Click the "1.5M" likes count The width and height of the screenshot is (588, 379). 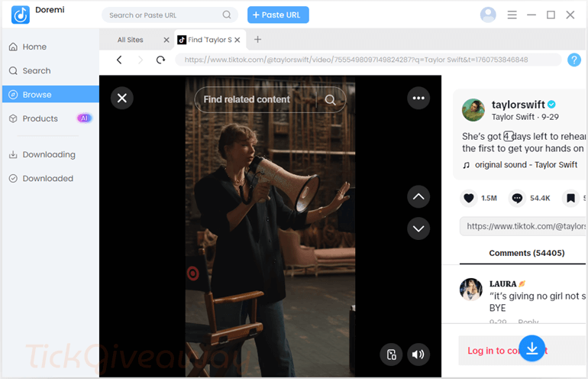click(489, 198)
